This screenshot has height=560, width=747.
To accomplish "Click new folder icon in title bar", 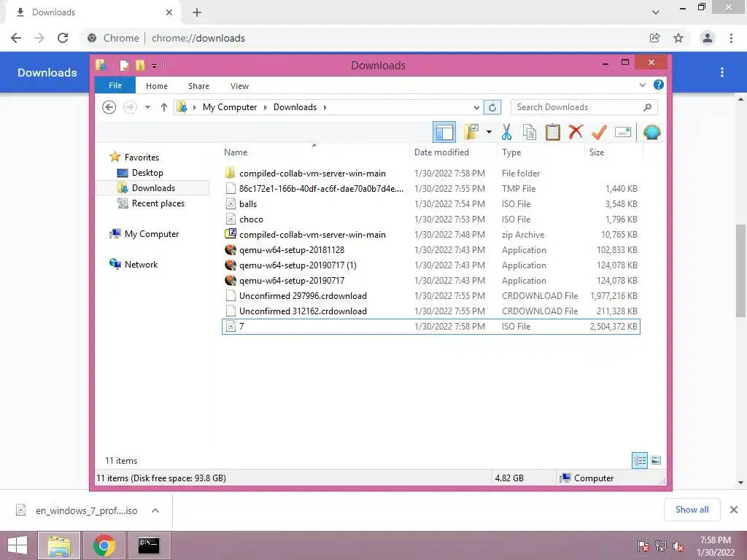I will tap(140, 65).
